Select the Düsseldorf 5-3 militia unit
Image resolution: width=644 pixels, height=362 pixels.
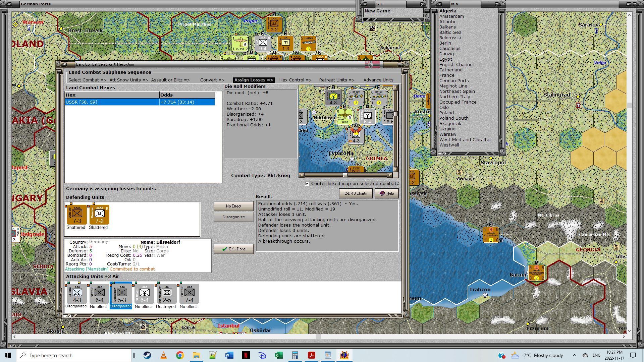point(122,294)
